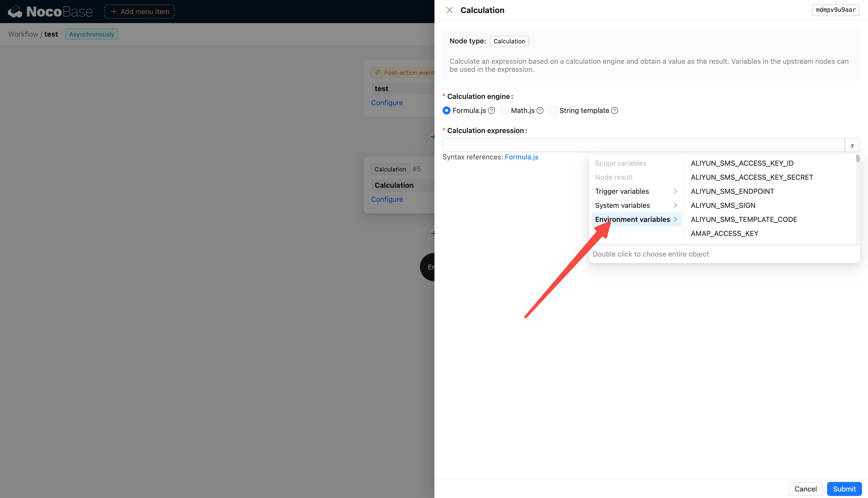Select the String template engine option
Viewport: 868px width, 498px height.
point(553,110)
